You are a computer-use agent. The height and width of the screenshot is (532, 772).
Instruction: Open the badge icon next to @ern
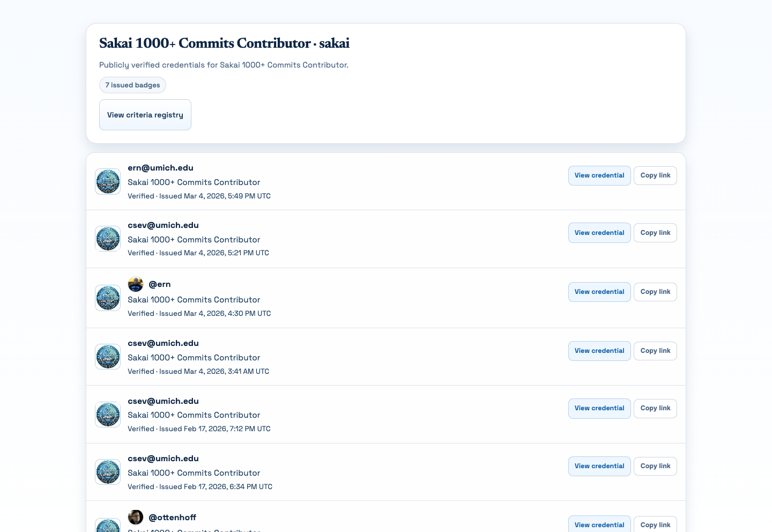click(108, 298)
